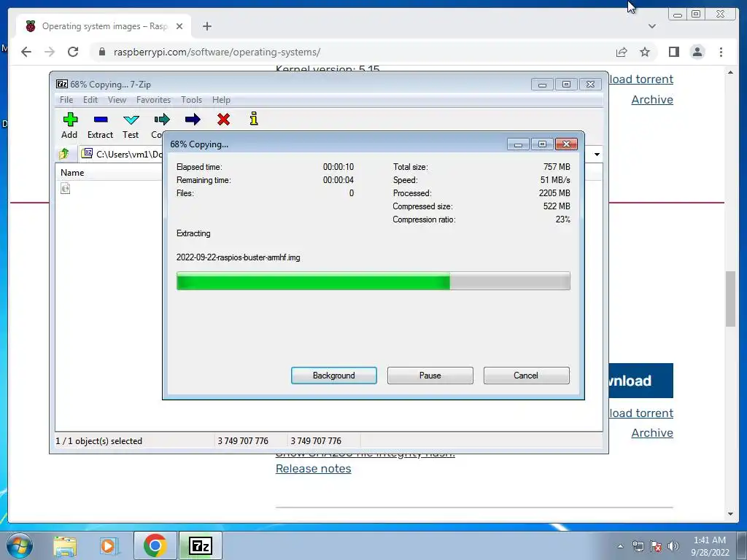Click the Move blue arrow toolbar icon
This screenshot has width=747, height=560.
point(193,120)
